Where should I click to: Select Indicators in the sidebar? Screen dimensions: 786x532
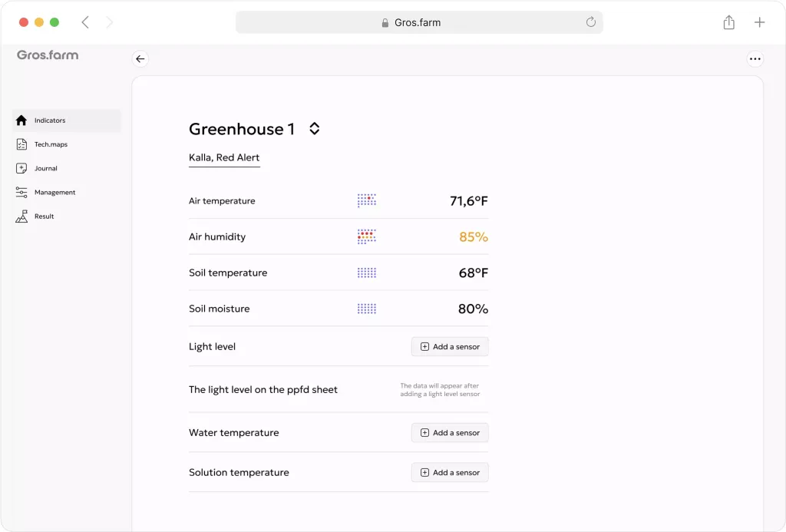(67, 121)
